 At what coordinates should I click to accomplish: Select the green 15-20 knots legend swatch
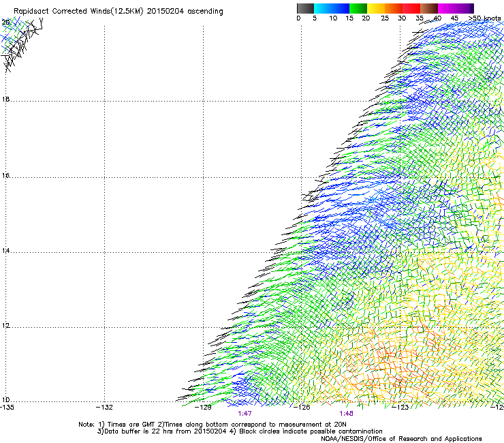[x=358, y=8]
